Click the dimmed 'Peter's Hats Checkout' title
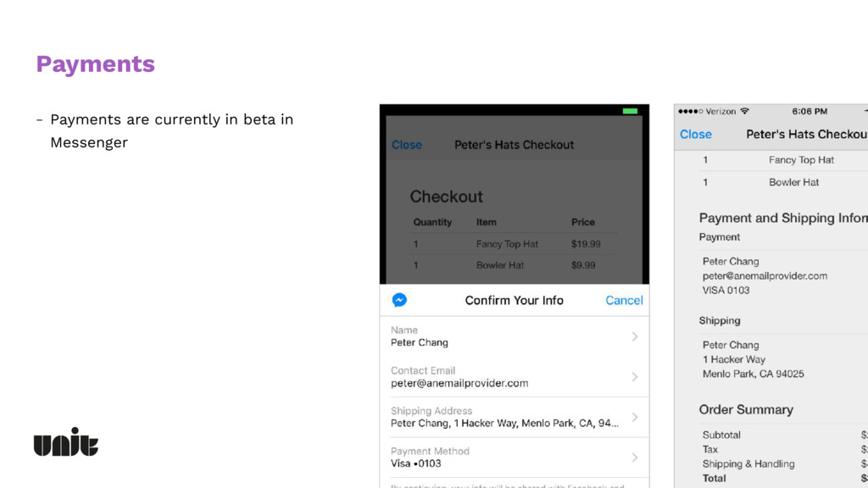 click(514, 145)
